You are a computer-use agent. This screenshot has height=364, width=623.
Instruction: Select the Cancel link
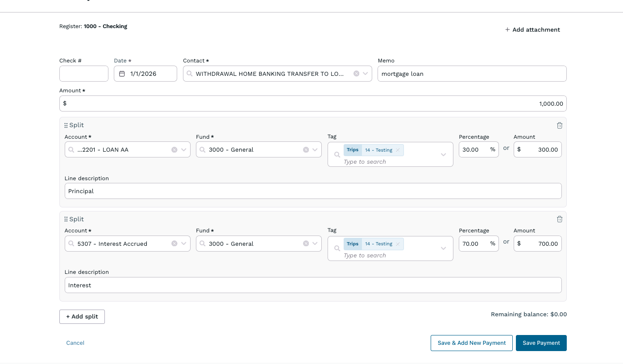[x=75, y=343]
